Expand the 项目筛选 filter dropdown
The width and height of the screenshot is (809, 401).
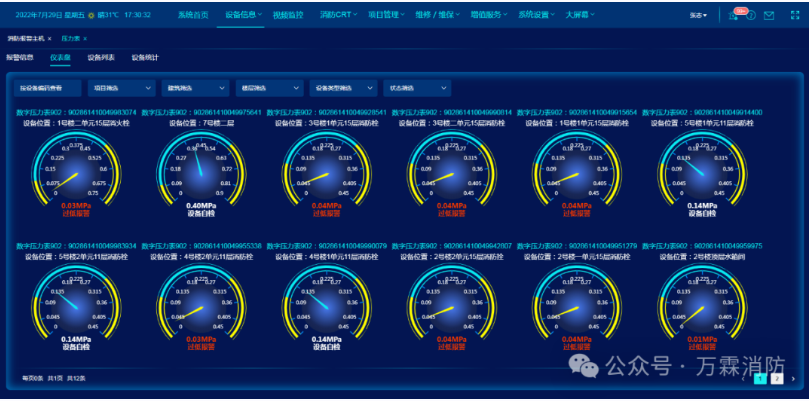coord(122,88)
